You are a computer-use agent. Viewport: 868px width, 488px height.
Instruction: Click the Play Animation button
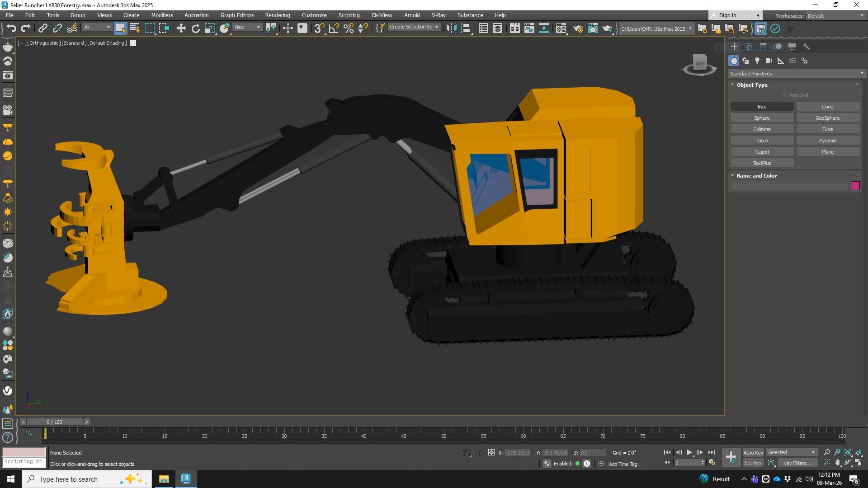[x=689, y=452]
